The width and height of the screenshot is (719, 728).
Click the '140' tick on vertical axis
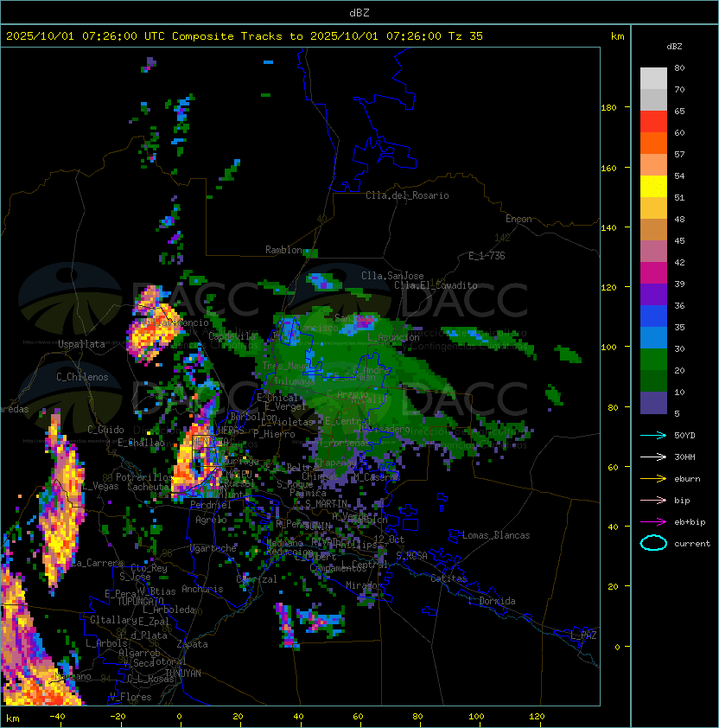click(608, 228)
